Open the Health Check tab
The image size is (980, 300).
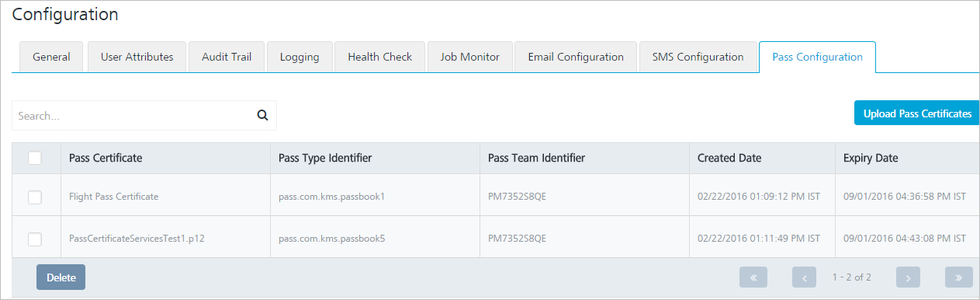[x=380, y=57]
